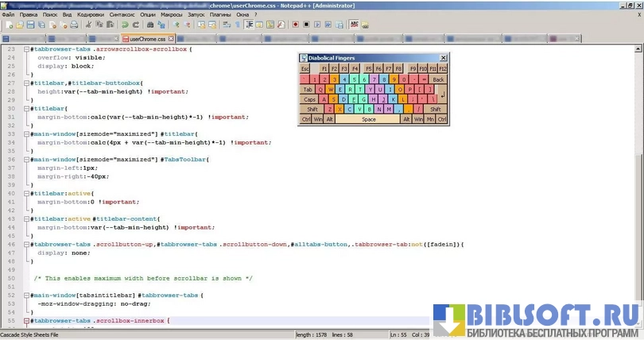This screenshot has width=644, height=340.
Task: Close the Diabolical Fingers keyboard window
Action: coord(444,58)
